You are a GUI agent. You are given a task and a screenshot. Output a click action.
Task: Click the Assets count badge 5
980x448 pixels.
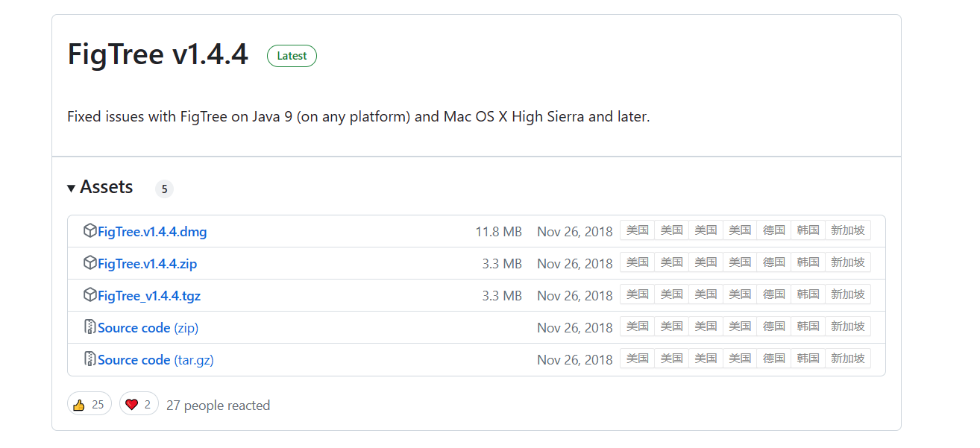point(164,189)
